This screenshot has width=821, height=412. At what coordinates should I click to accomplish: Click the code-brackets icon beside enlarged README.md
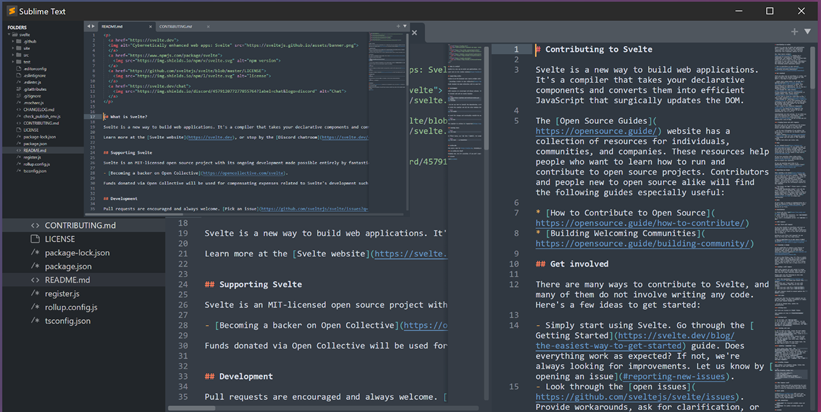click(35, 280)
